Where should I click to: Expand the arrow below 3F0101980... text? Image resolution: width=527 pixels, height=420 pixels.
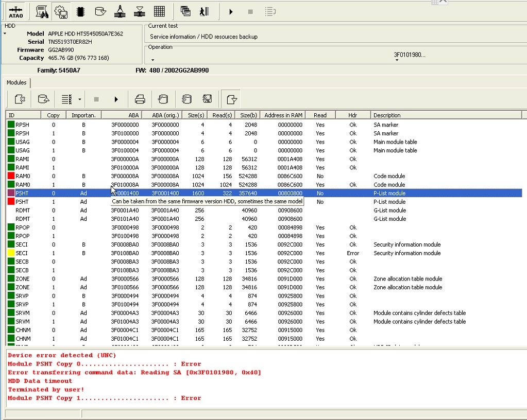point(397,60)
